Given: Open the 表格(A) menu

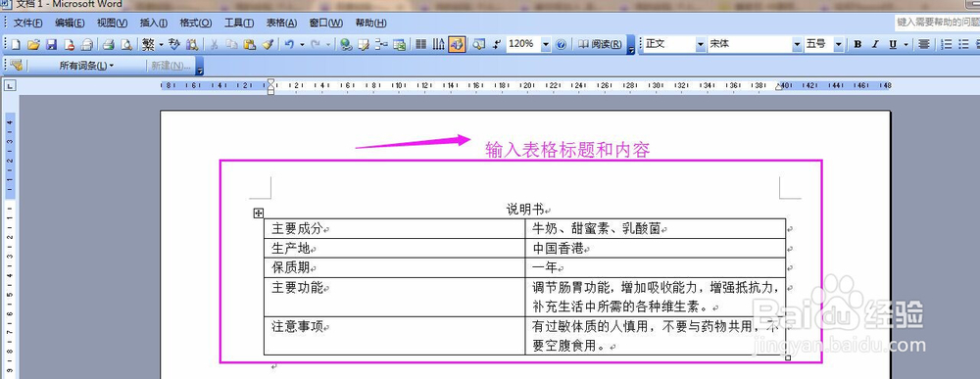Looking at the screenshot, I should coord(281,24).
